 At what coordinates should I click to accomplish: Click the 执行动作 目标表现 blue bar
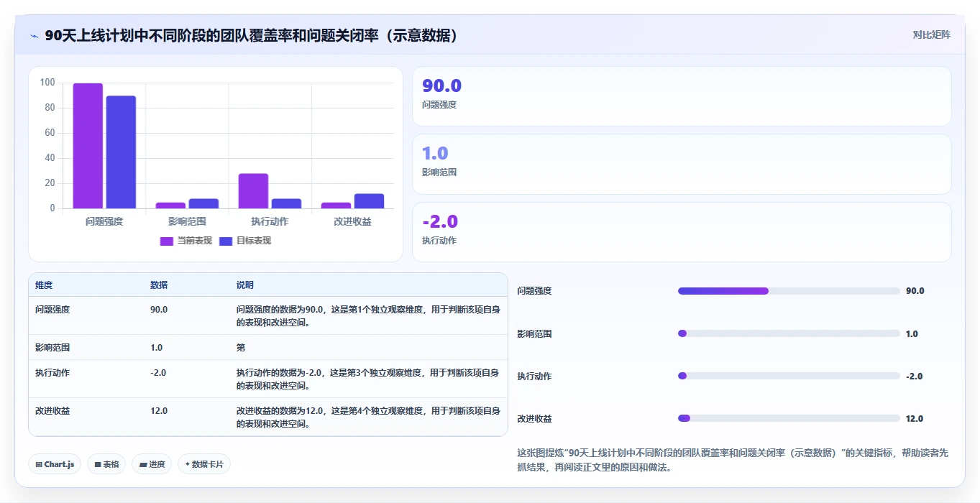[286, 203]
